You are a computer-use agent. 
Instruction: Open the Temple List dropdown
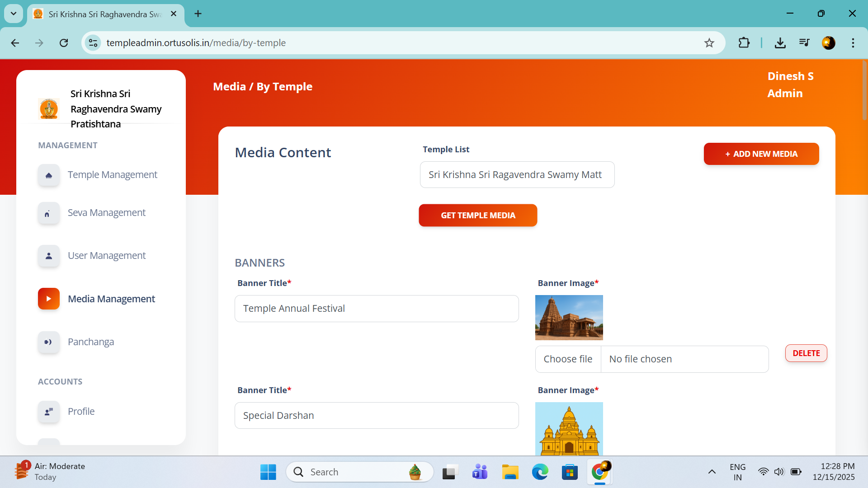point(517,175)
